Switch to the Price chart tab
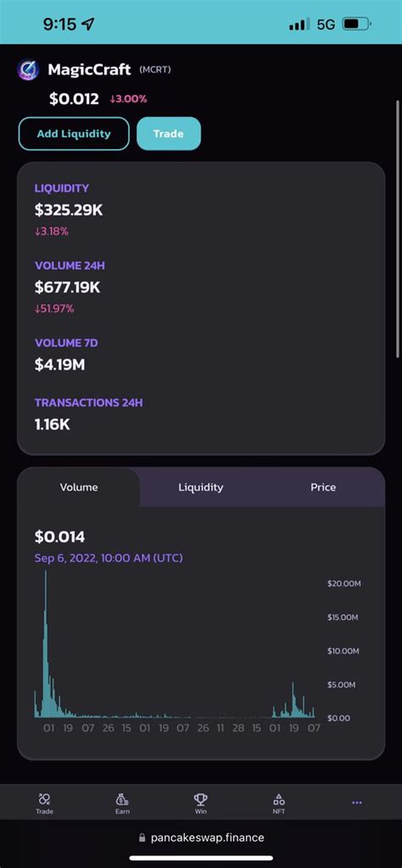This screenshot has width=402, height=868. pyautogui.click(x=323, y=487)
